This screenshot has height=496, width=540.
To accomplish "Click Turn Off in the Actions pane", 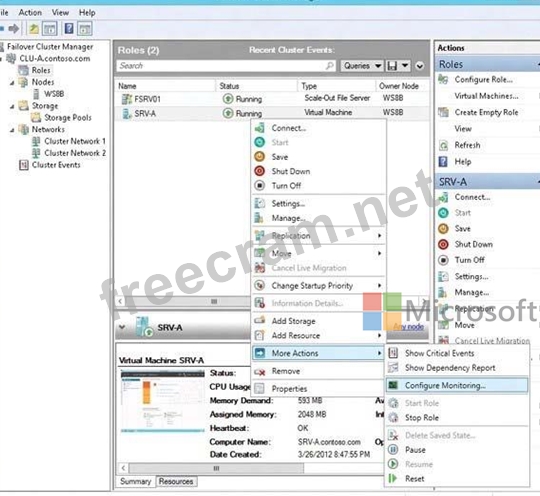I will coord(469,260).
